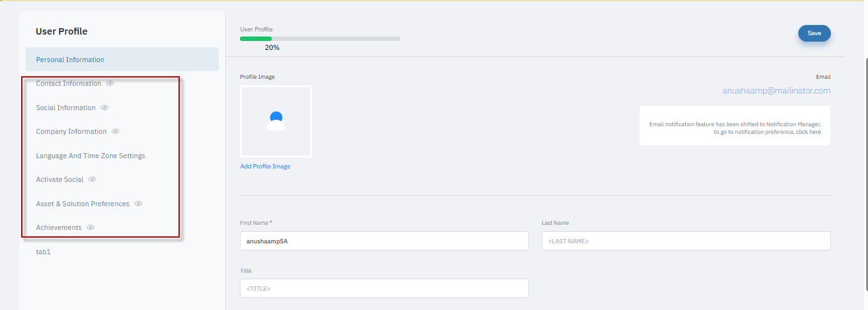Open the Social Information section
Screen dimensions: 868x310
(x=66, y=108)
